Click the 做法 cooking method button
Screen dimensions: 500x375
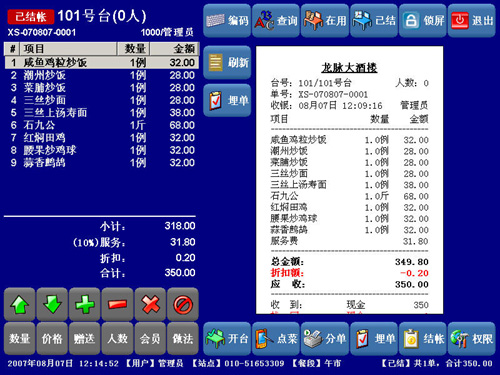(x=183, y=339)
